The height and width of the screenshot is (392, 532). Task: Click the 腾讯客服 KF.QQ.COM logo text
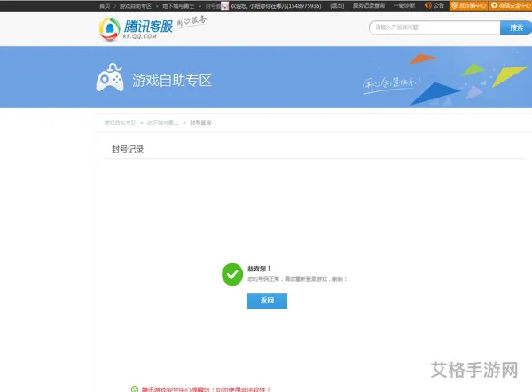[x=148, y=29]
